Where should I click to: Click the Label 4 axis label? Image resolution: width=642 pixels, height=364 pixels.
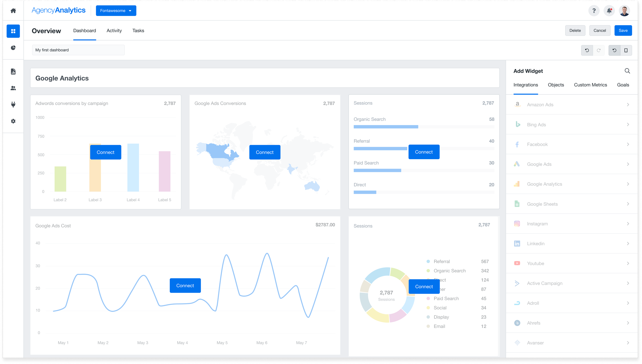133,200
